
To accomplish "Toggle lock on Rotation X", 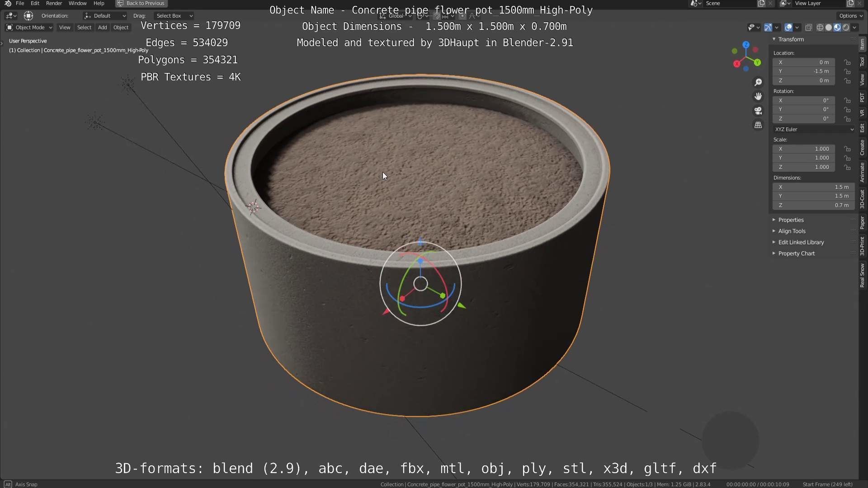I will (847, 100).
